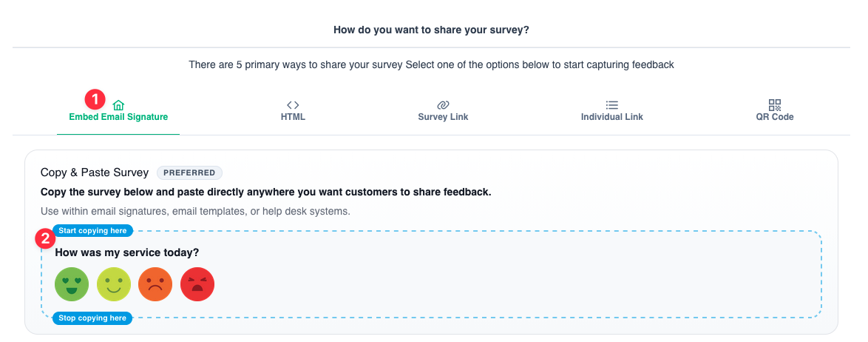This screenshot has height=342, width=868.
Task: Switch to the QR Code tab
Action: pos(774,117)
